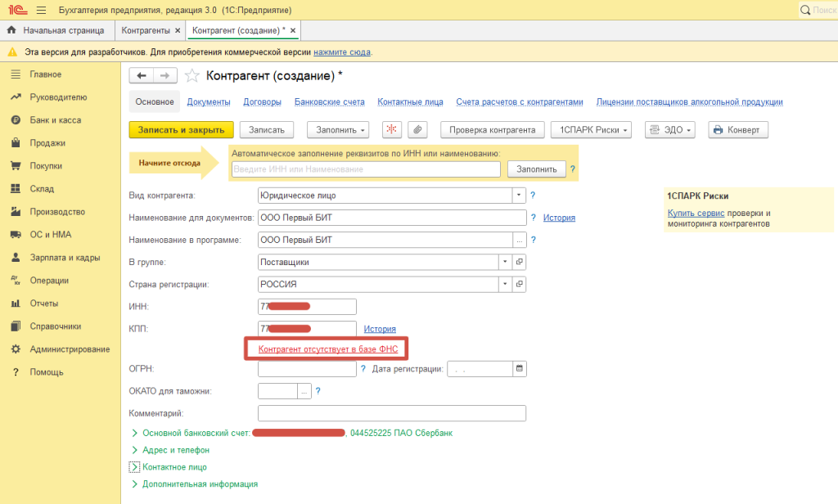Open calendar picker for Дата регистрации
This screenshot has width=838, height=504.
tap(518, 369)
